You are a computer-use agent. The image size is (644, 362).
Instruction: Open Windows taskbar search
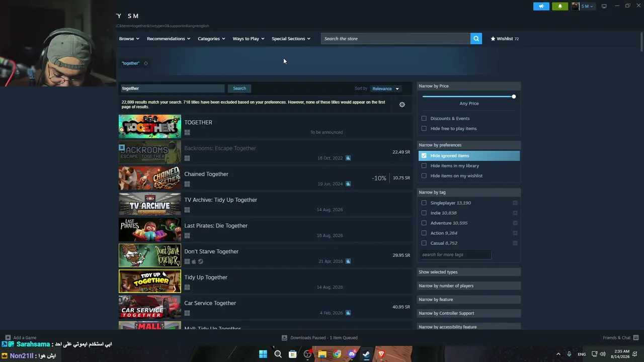tap(278, 354)
